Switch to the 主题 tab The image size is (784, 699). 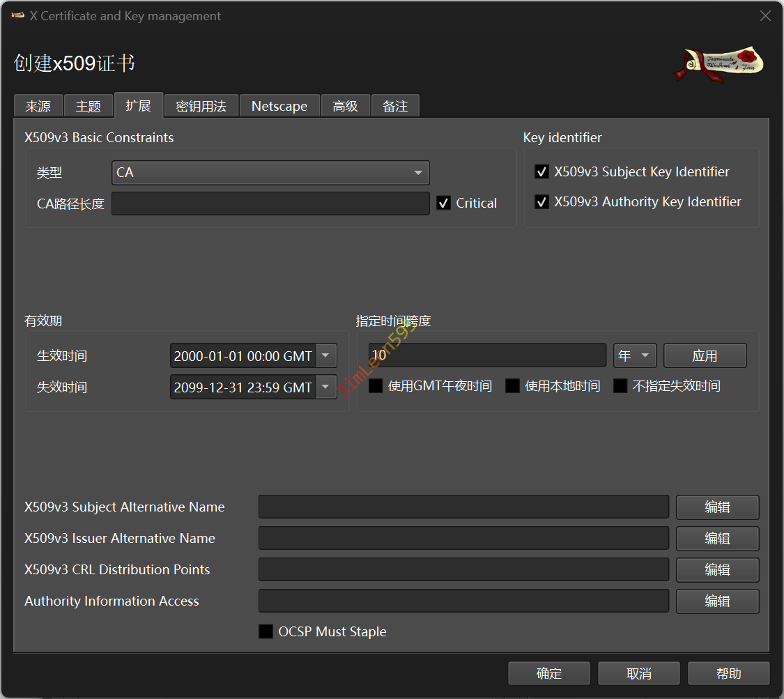(x=88, y=107)
